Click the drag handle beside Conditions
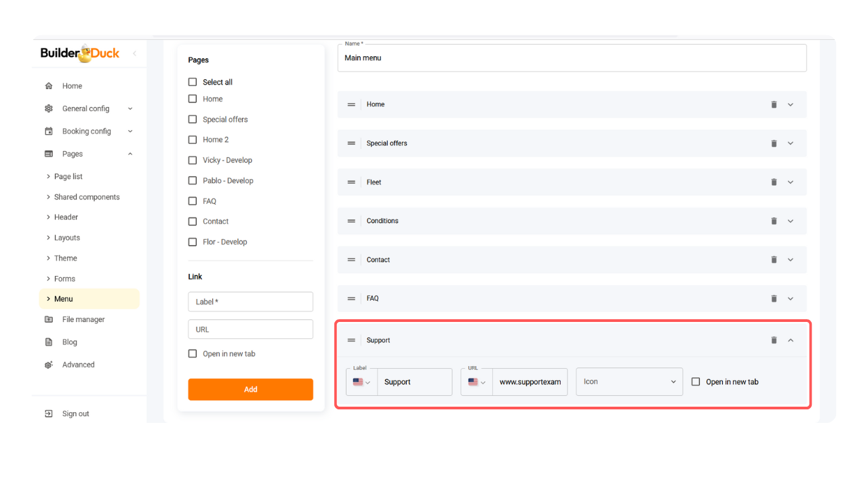868x488 pixels. [x=351, y=221]
